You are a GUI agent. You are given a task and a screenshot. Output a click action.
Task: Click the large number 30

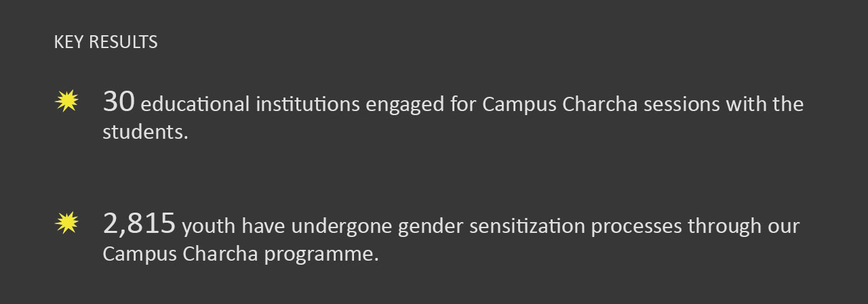coord(119,102)
